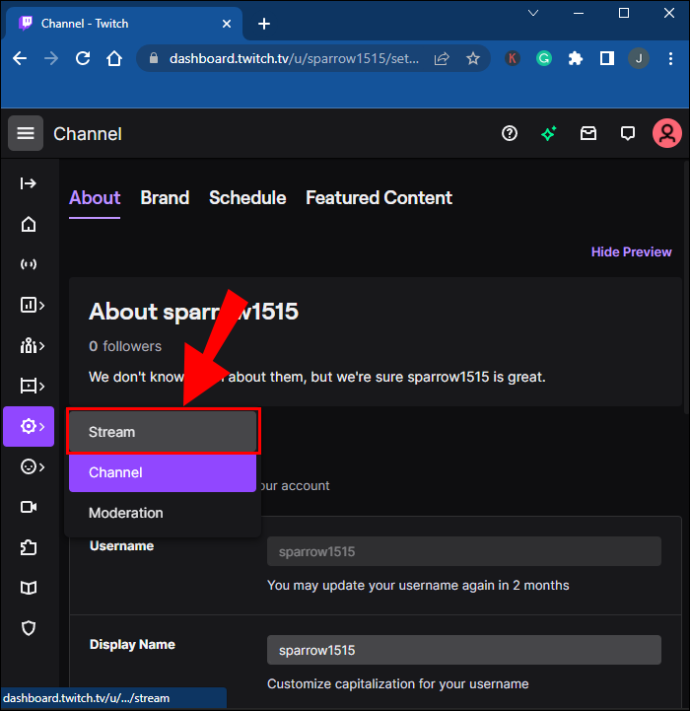Image resolution: width=690 pixels, height=711 pixels.
Task: Open the Help question mark icon
Action: click(x=510, y=133)
